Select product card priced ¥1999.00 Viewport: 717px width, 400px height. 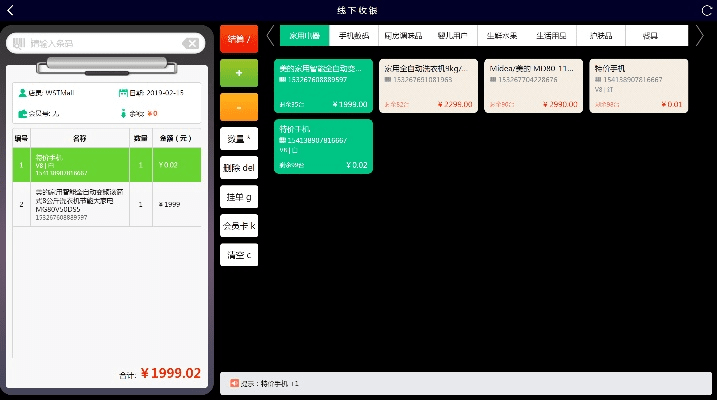(323, 86)
